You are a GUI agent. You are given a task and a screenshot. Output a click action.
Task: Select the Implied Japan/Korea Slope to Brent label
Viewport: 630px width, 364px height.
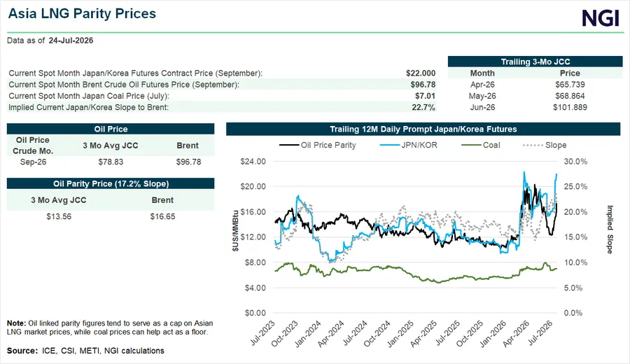click(x=88, y=107)
